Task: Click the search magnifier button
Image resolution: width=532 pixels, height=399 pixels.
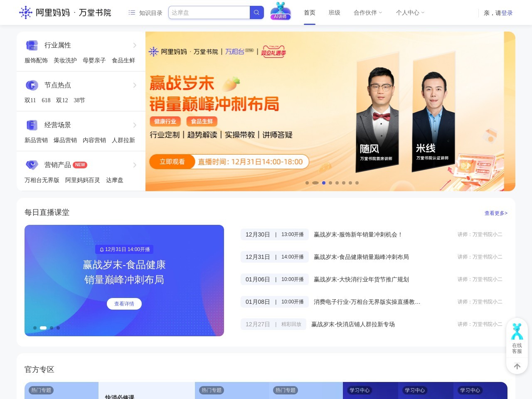Action: point(256,12)
